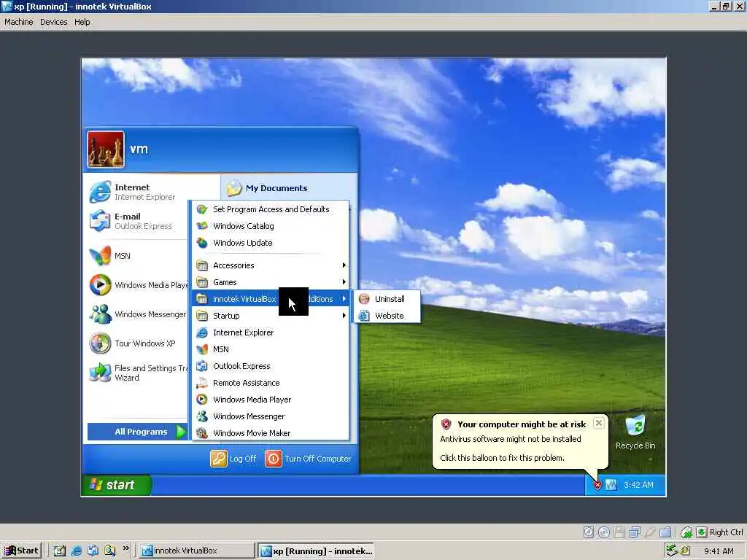Click the green XP start button
Screen dimensions: 747x560
pos(116,485)
